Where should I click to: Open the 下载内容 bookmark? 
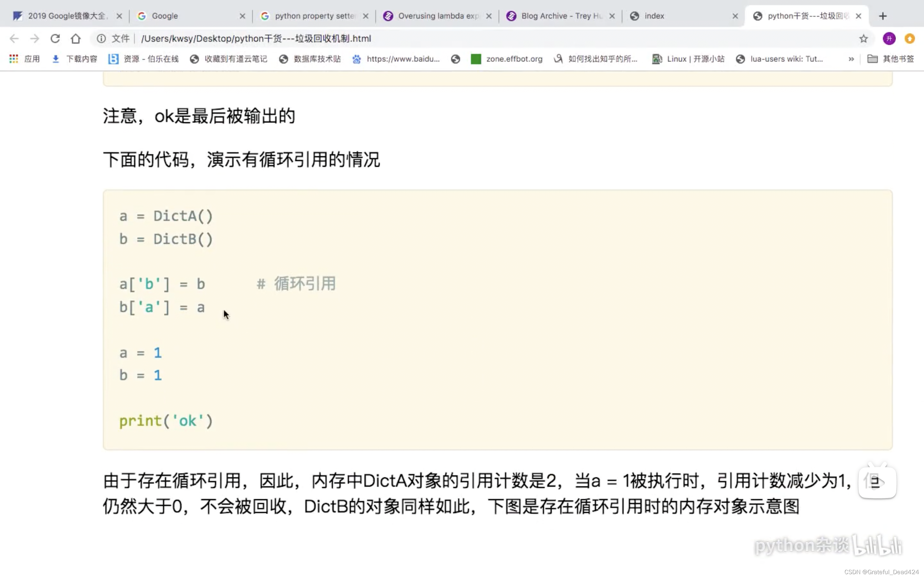tap(74, 59)
